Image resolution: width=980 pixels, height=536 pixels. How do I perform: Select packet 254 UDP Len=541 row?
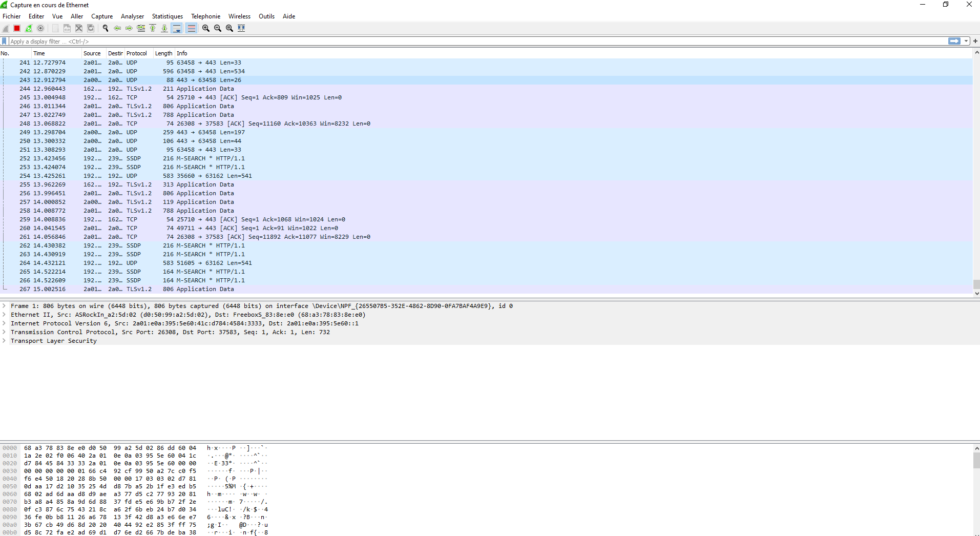point(486,176)
